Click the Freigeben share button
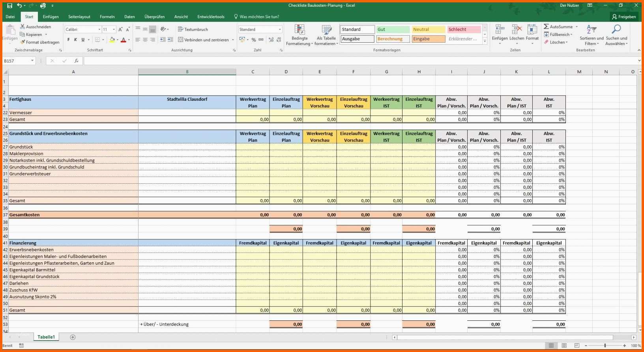This screenshot has height=352, width=644. [x=624, y=17]
